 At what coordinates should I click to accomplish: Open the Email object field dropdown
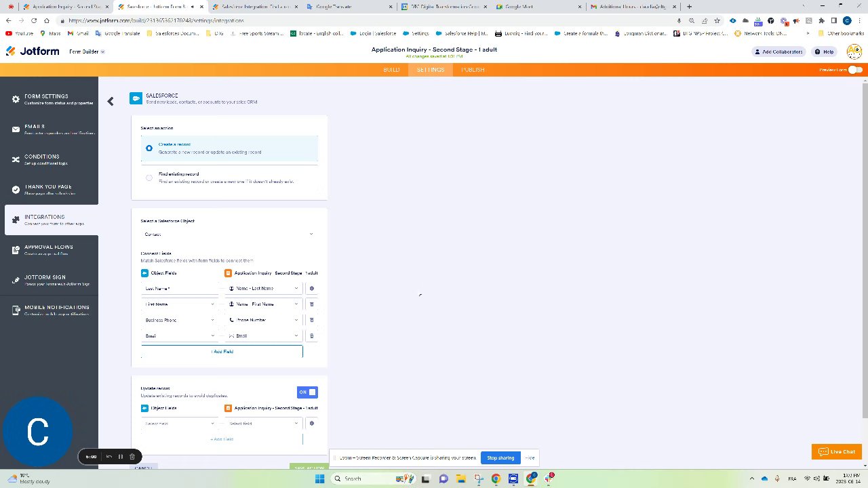pos(180,335)
